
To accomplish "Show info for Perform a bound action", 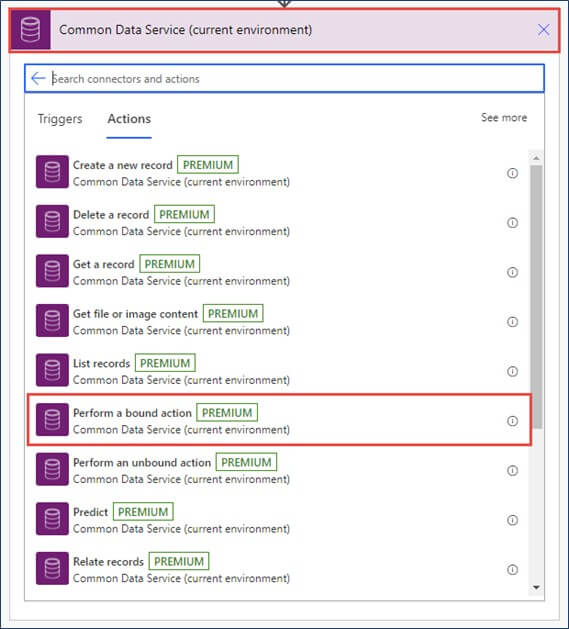I will (x=512, y=421).
